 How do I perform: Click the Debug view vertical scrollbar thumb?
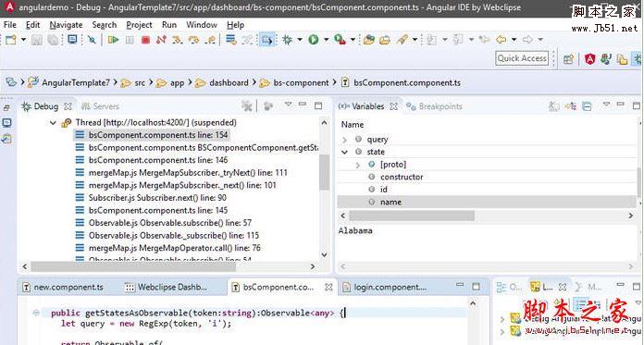click(x=325, y=172)
